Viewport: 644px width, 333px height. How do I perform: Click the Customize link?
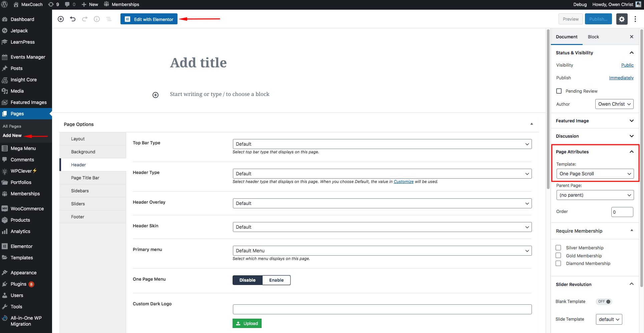[x=403, y=182]
